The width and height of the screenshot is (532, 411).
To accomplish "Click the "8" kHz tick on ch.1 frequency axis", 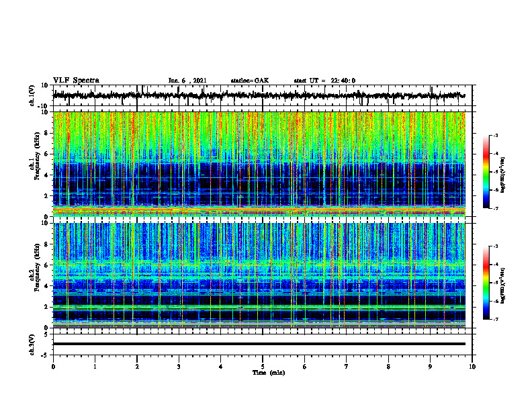I will pyautogui.click(x=47, y=133).
